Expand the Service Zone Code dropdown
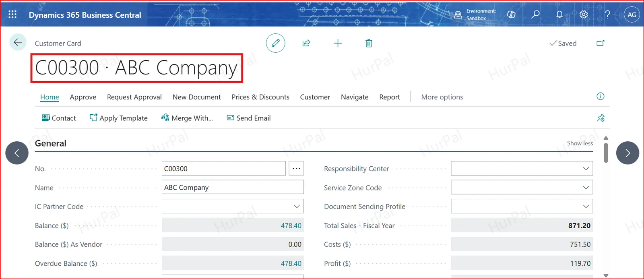Screen dimensions: 644x279 coord(586,188)
